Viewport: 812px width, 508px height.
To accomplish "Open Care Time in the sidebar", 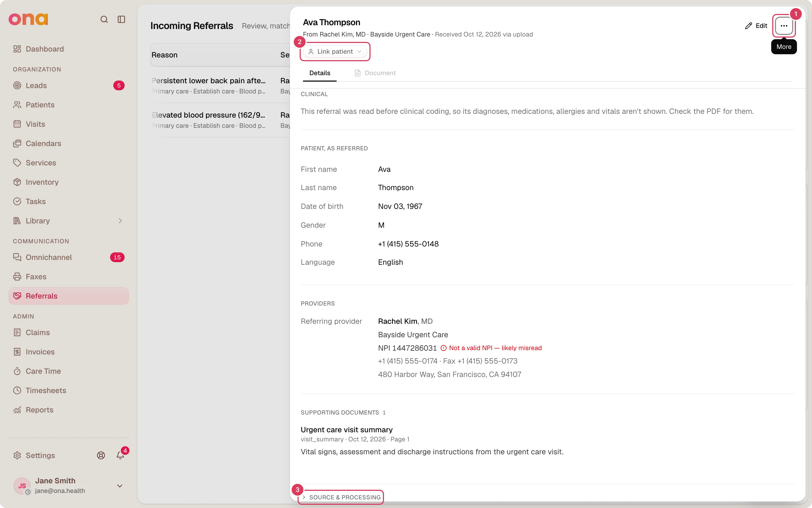I will 68,371.
